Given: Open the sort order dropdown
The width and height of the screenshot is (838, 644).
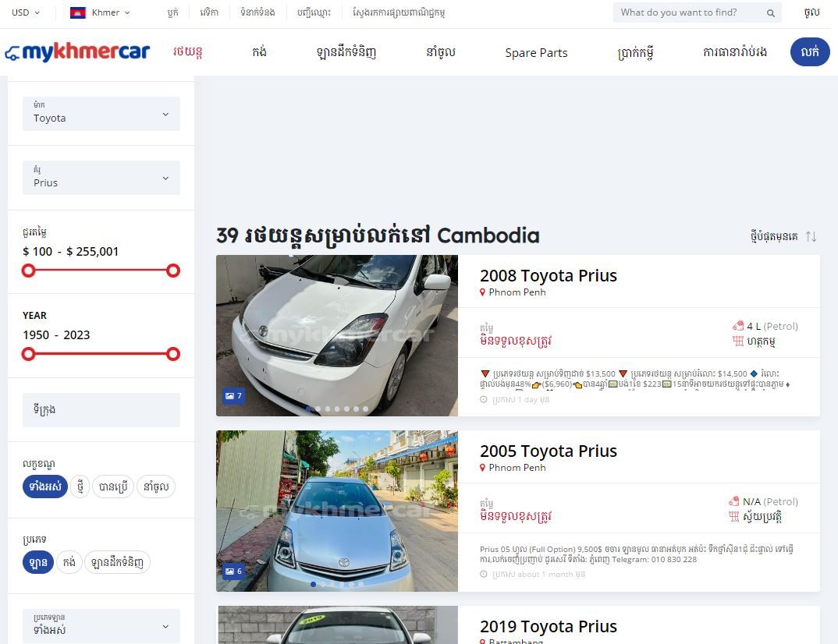Looking at the screenshot, I should [783, 236].
